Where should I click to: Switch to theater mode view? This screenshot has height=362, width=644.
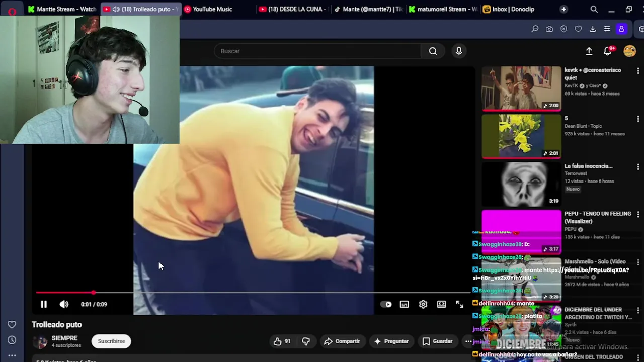[x=441, y=304]
